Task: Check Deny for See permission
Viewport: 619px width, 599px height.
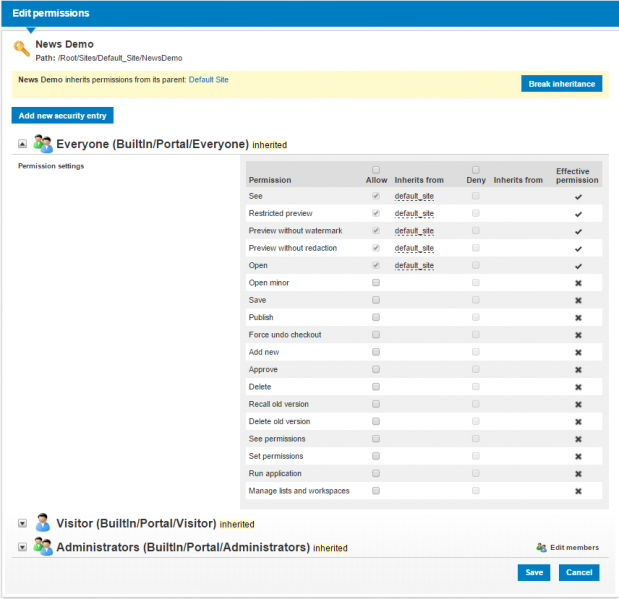Action: point(476,196)
